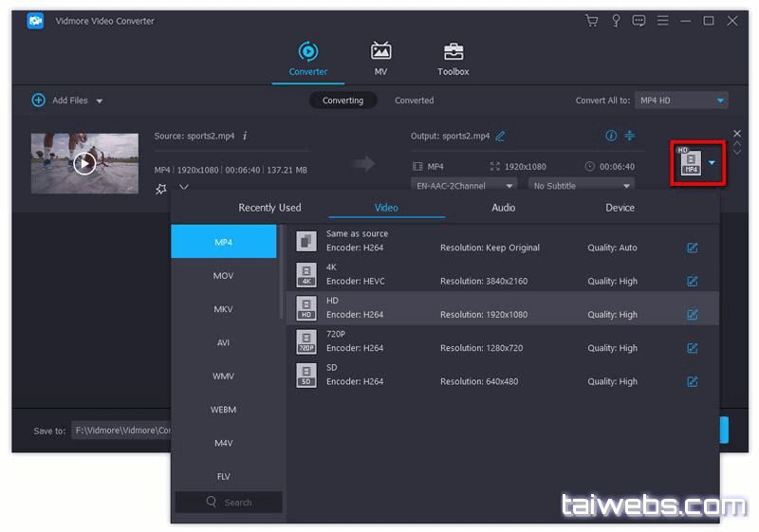Click the compress split settings icon
759x532 pixels.
tap(629, 136)
